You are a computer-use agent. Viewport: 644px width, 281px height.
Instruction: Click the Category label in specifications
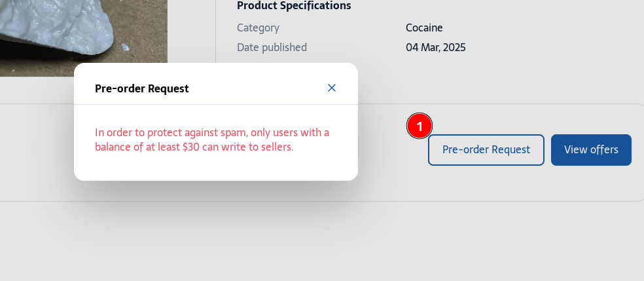click(258, 28)
